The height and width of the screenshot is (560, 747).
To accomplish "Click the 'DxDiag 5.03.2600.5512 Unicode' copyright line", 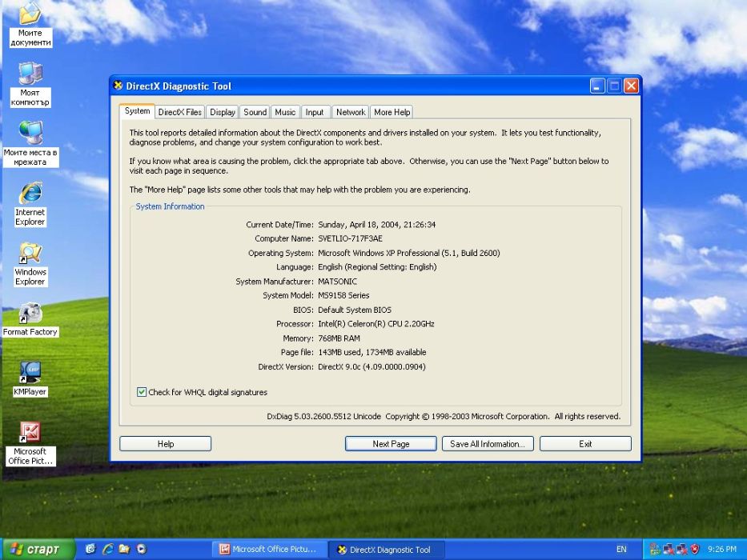I will click(444, 416).
